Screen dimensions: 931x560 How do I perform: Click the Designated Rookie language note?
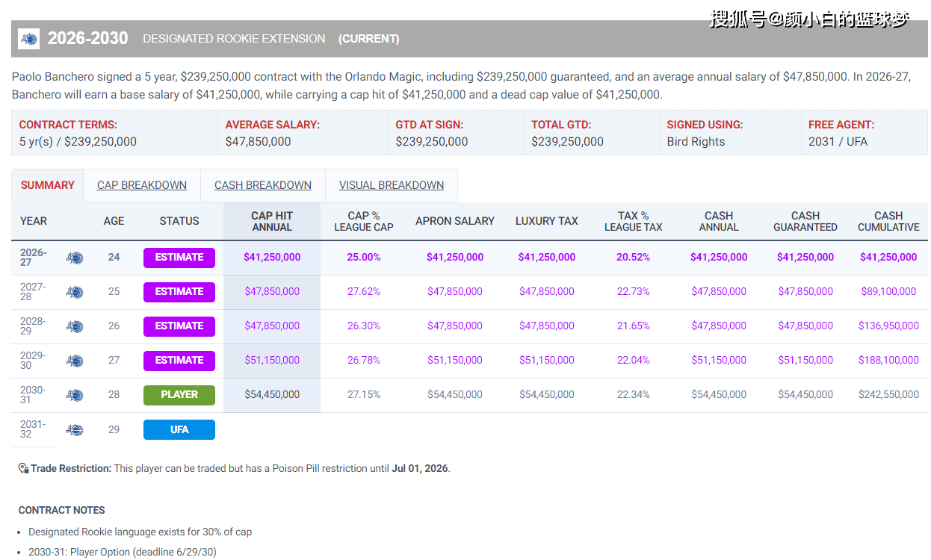pyautogui.click(x=140, y=532)
